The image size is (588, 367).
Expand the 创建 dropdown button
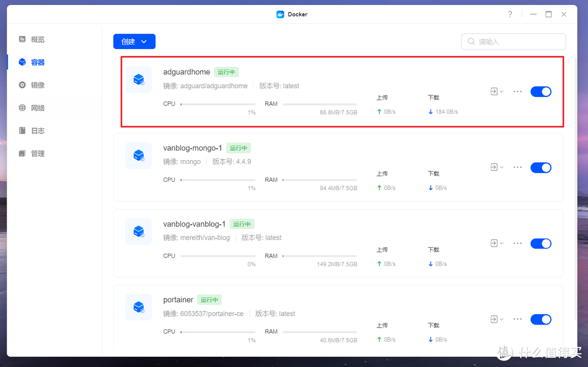[x=134, y=41]
